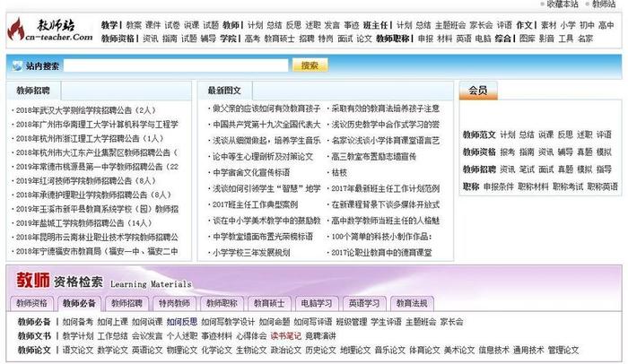Focus the 站内搜索 search input field

pos(176,65)
